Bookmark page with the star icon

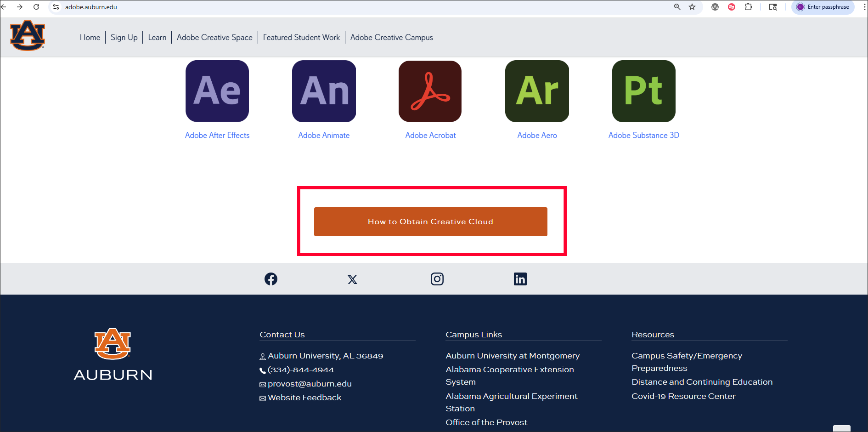click(x=693, y=7)
